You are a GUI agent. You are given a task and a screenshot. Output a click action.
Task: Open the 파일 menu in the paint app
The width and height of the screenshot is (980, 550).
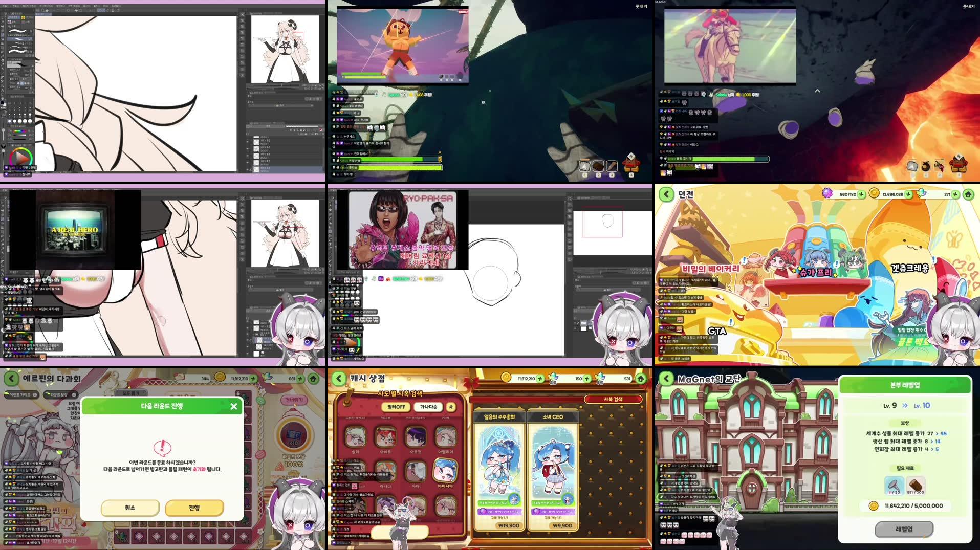click(5, 6)
